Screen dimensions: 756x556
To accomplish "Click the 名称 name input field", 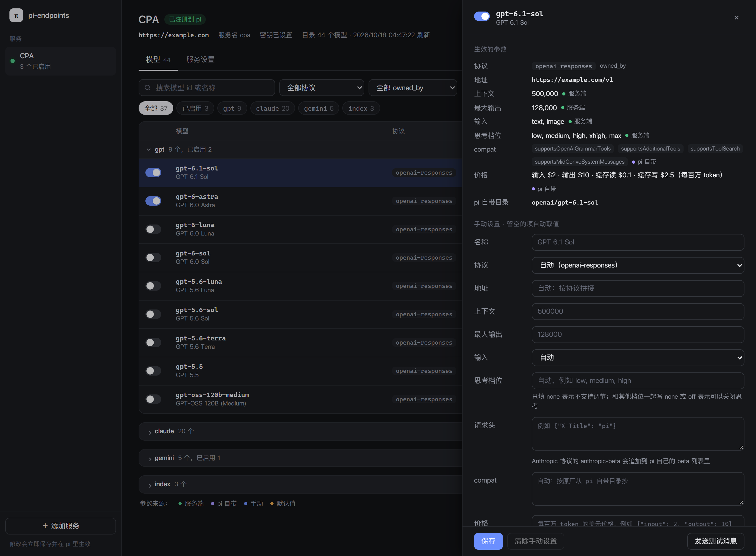I will click(x=638, y=242).
